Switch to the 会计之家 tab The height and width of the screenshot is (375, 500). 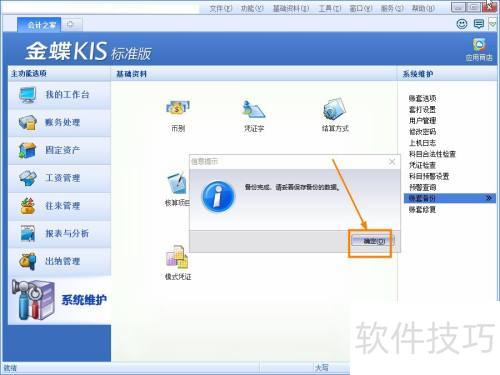click(x=40, y=25)
